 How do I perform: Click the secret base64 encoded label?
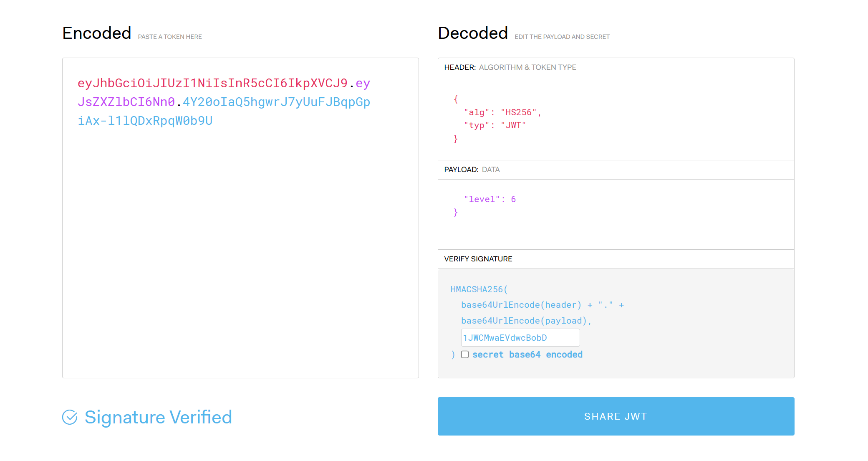tap(527, 355)
